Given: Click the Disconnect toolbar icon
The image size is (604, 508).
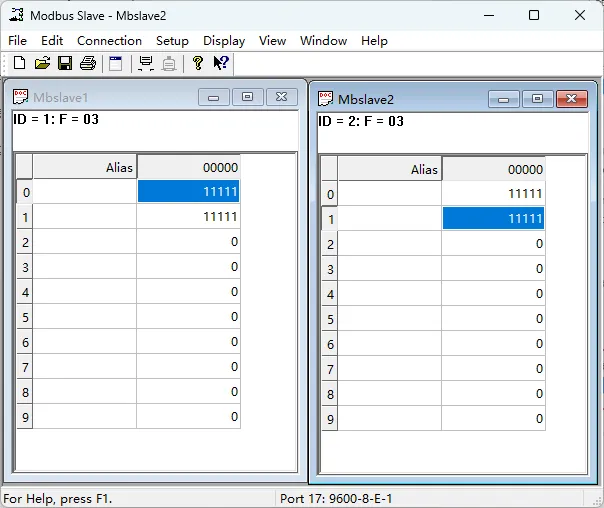Looking at the screenshot, I should 169,64.
